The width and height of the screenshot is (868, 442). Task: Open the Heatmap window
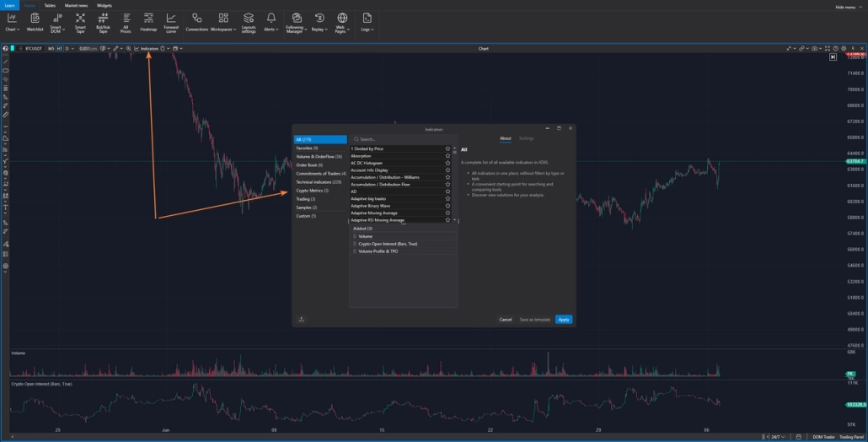click(x=148, y=23)
